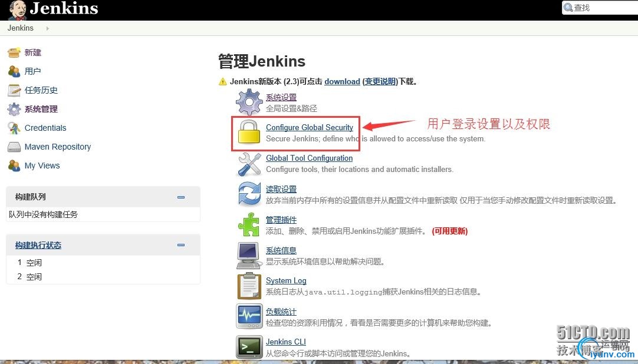
Task: Click the 系统管理 gear icon in sidebar
Action: tap(14, 109)
